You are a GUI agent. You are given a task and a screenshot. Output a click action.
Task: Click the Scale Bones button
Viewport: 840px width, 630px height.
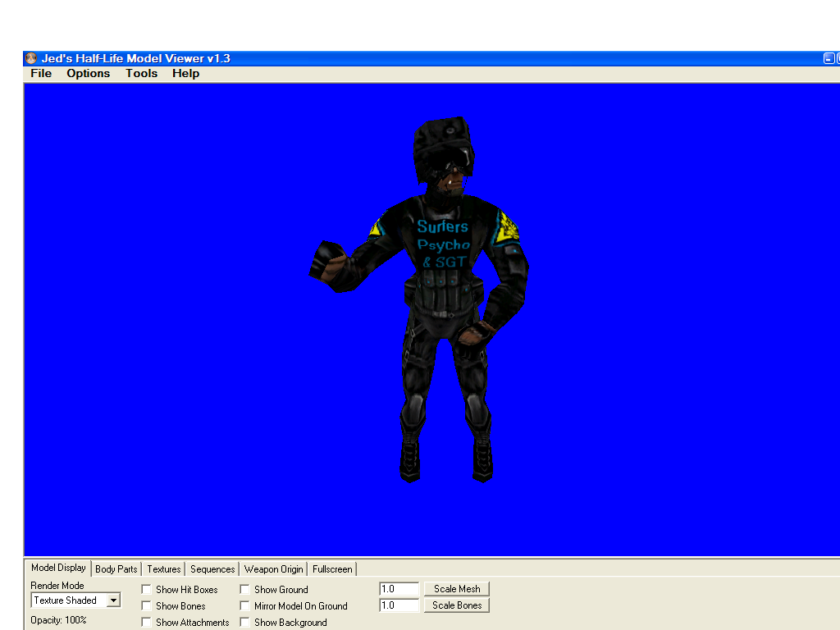point(457,605)
